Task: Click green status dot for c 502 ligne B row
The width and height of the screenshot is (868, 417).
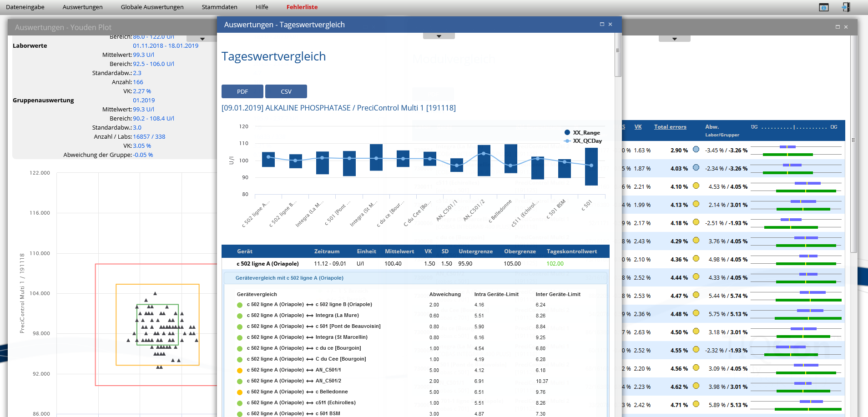Action: [x=240, y=305]
